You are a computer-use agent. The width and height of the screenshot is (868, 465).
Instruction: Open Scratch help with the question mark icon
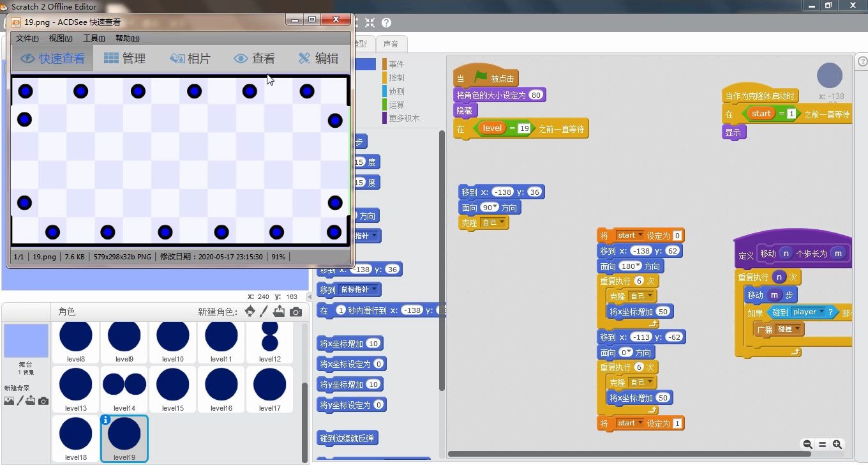385,22
